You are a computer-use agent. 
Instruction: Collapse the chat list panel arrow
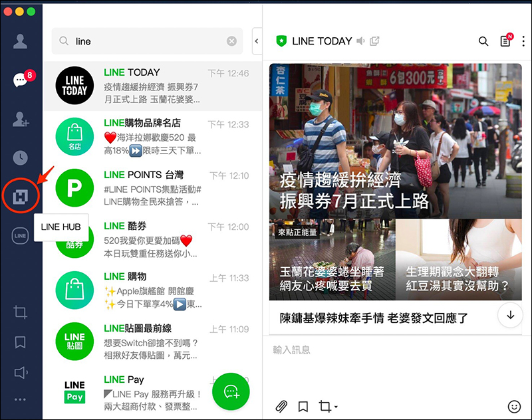point(257,41)
